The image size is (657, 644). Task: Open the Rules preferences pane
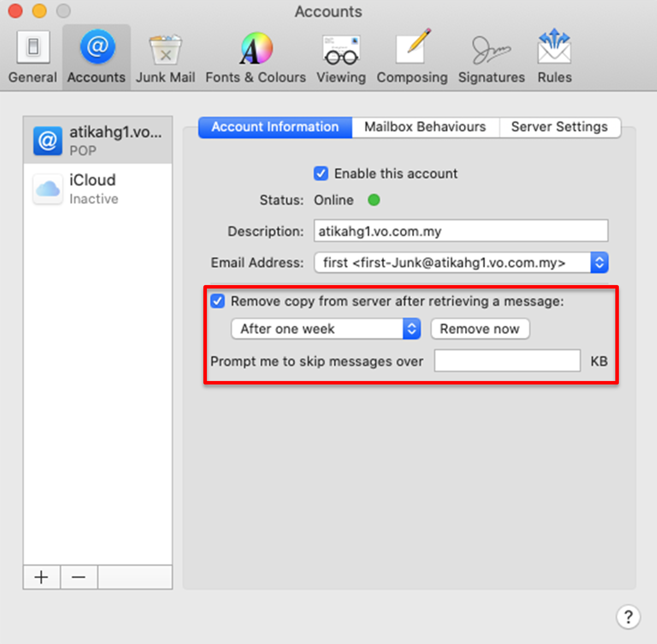tap(554, 57)
